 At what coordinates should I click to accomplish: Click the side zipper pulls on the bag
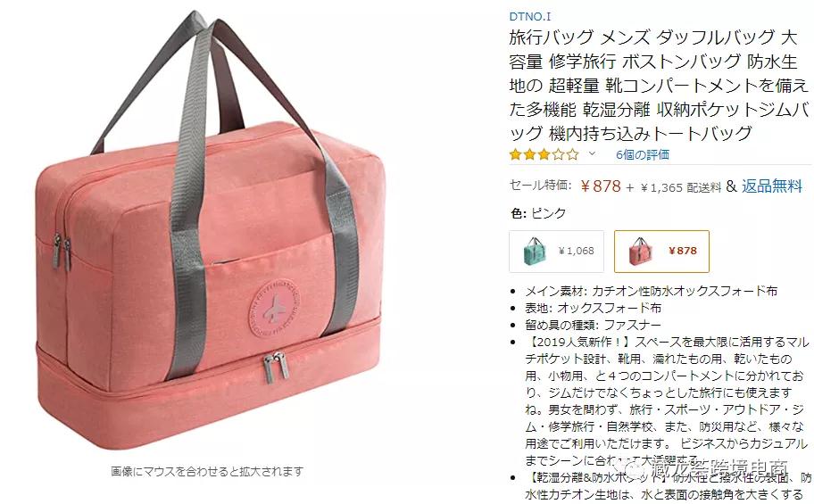(62, 252)
